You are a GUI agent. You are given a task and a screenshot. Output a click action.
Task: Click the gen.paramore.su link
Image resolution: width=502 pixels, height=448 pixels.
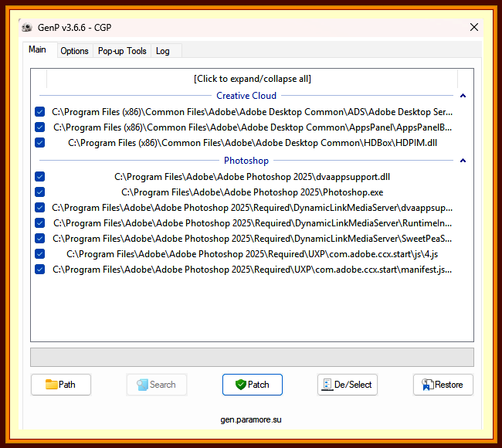pos(251,419)
